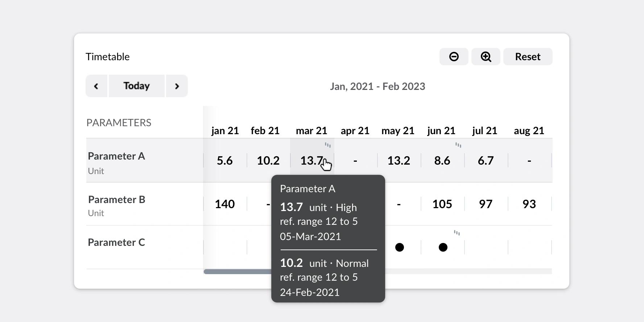Click the marker icon above jun 21 for Parameter C
Image resolution: width=644 pixels, height=322 pixels.
[x=457, y=232]
